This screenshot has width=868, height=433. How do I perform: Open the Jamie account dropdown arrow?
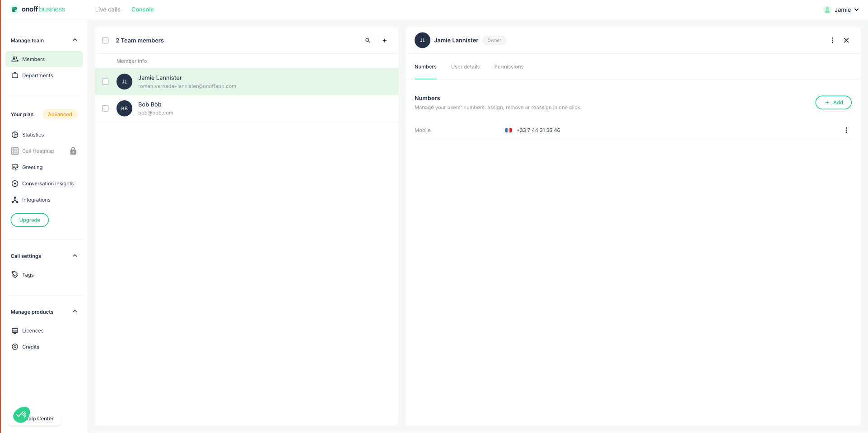click(x=856, y=9)
